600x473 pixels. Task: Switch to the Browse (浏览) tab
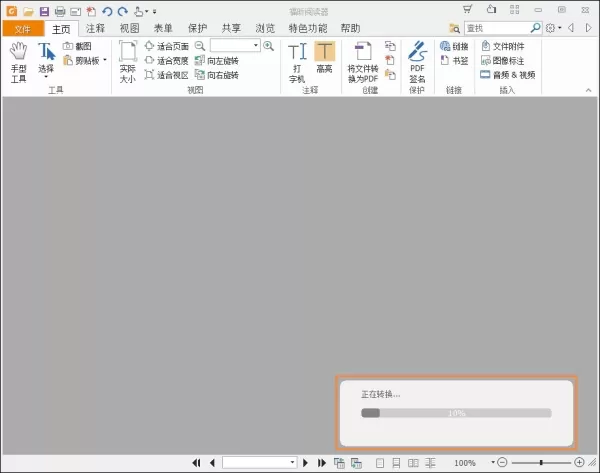(x=265, y=28)
